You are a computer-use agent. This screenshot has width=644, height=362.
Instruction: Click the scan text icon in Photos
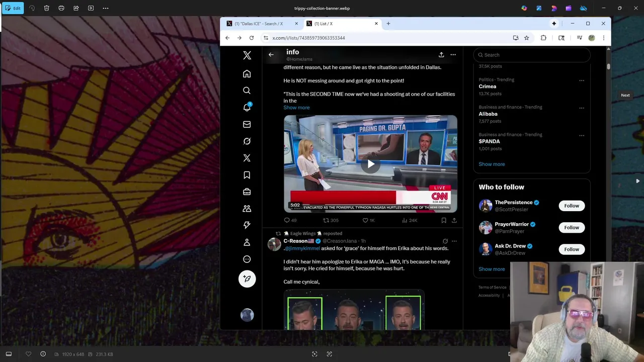(x=330, y=354)
